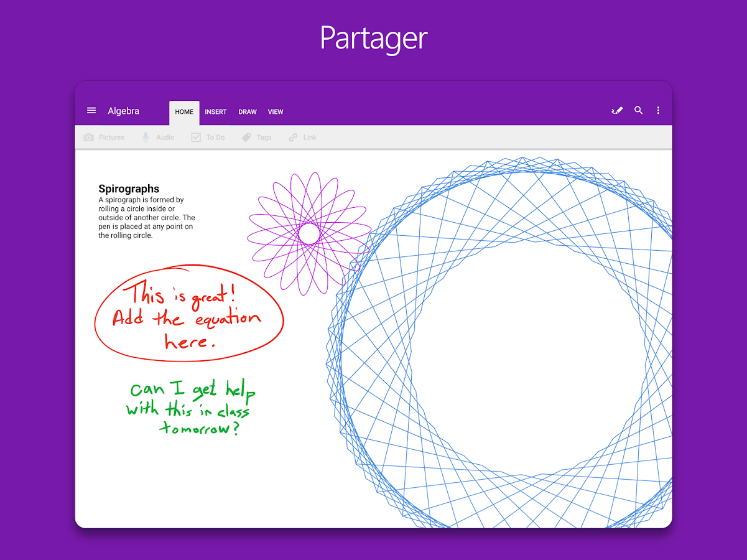Select the VIEW tab
747x560 pixels.
pyautogui.click(x=276, y=112)
